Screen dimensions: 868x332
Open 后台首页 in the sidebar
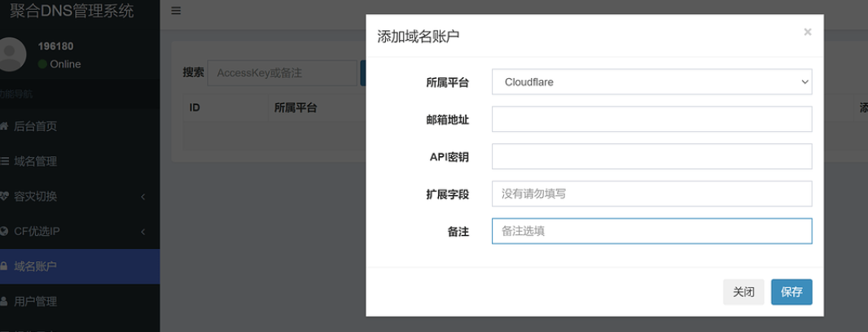[35, 126]
